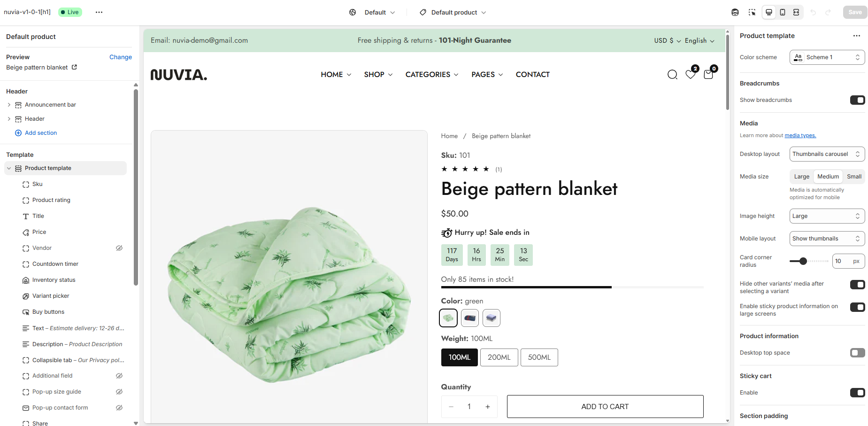Click the search magnifier icon in store header
The image size is (868, 426).
pos(672,75)
